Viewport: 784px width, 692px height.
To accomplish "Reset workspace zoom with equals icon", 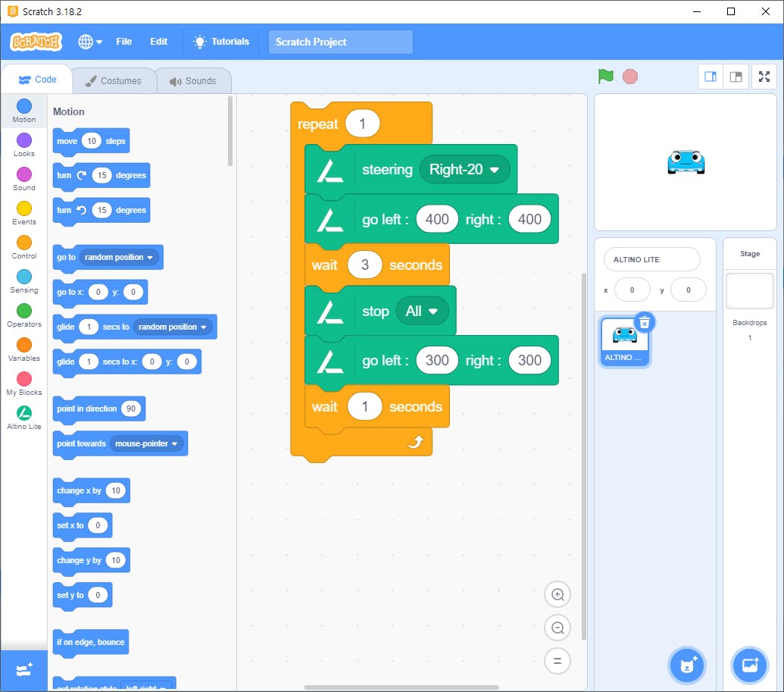I will pos(558,661).
